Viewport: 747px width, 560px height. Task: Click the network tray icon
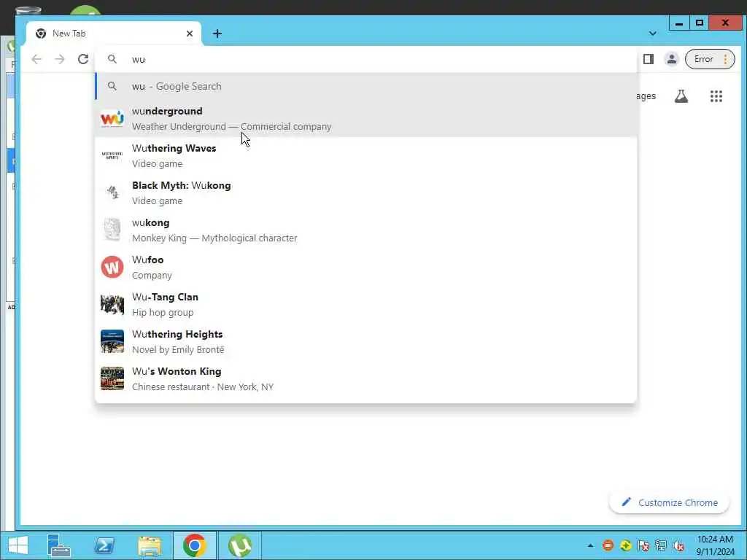point(661,545)
